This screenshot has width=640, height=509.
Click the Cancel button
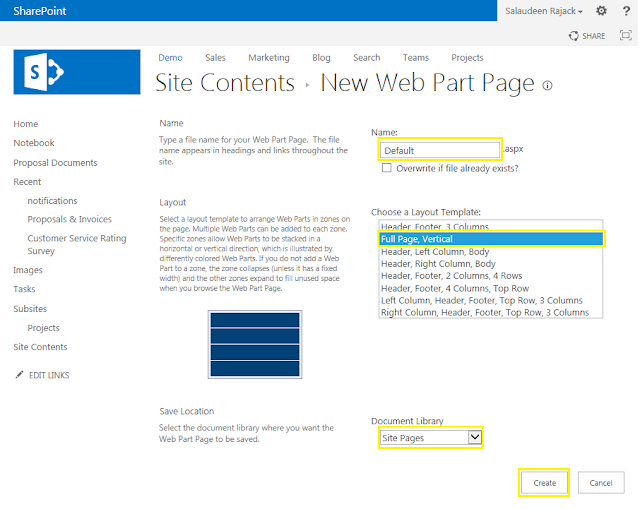(x=601, y=483)
